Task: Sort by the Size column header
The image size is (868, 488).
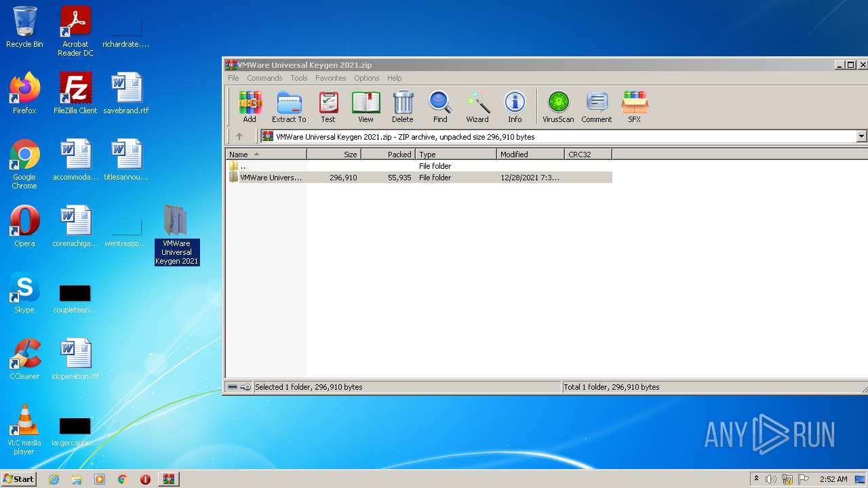Action: (334, 155)
